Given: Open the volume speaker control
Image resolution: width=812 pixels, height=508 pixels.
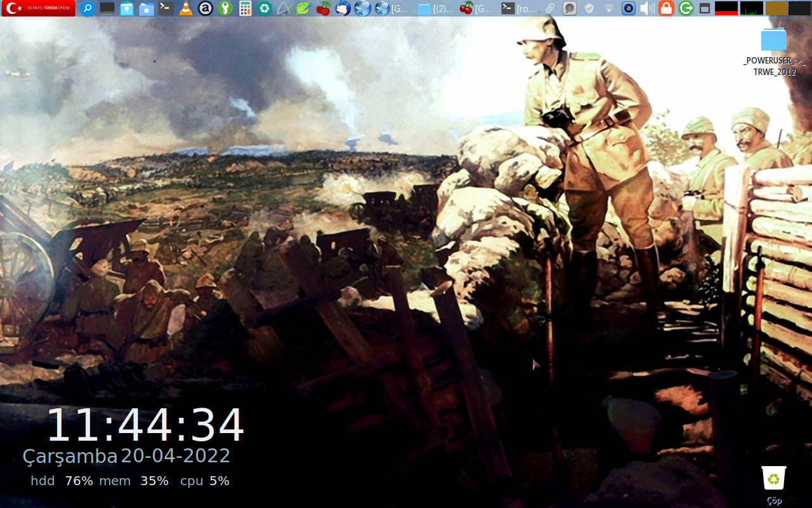Looking at the screenshot, I should click(x=647, y=8).
